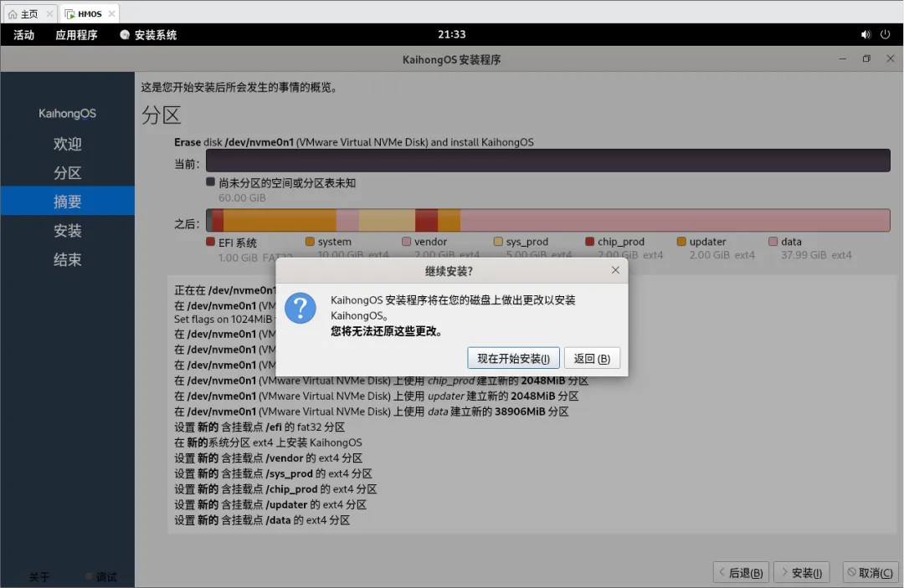Click 关于 at sidebar bottom
Image resolution: width=904 pixels, height=588 pixels.
[39, 576]
